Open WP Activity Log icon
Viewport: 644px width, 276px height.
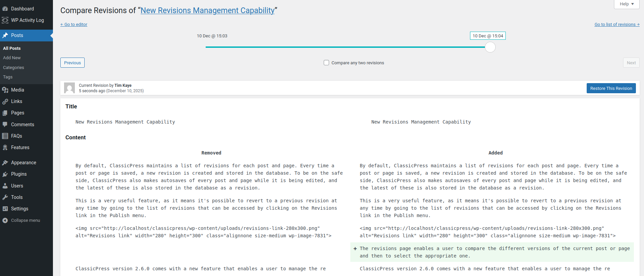coord(5,20)
